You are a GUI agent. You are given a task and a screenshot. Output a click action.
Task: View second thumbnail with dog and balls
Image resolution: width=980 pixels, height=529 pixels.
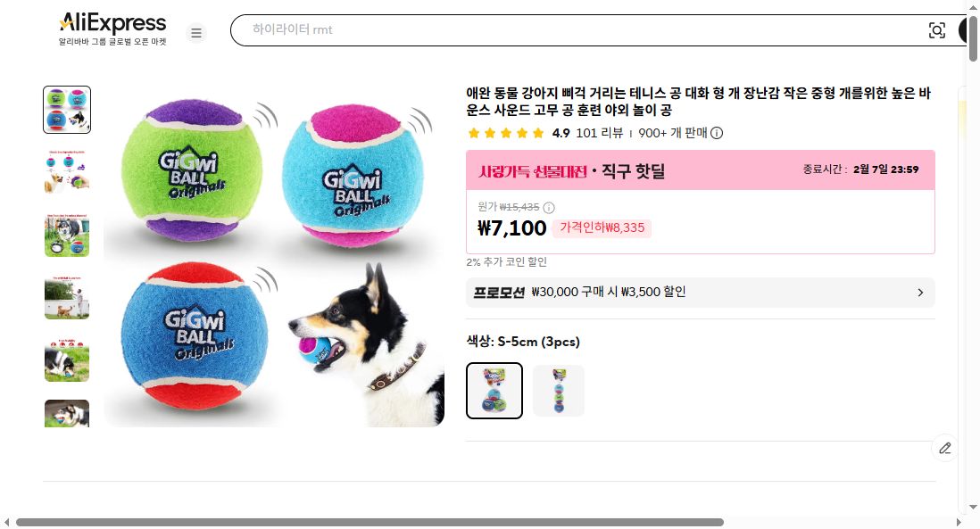click(x=67, y=172)
